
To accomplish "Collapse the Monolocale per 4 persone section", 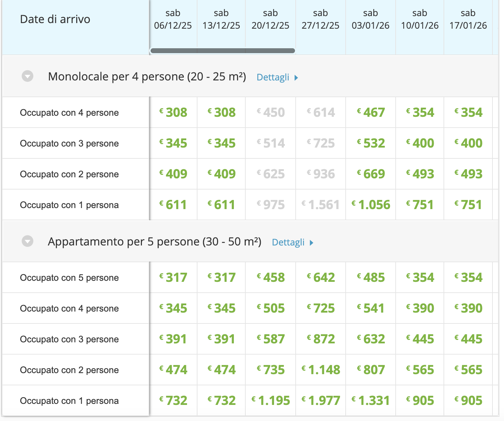I will pos(27,76).
